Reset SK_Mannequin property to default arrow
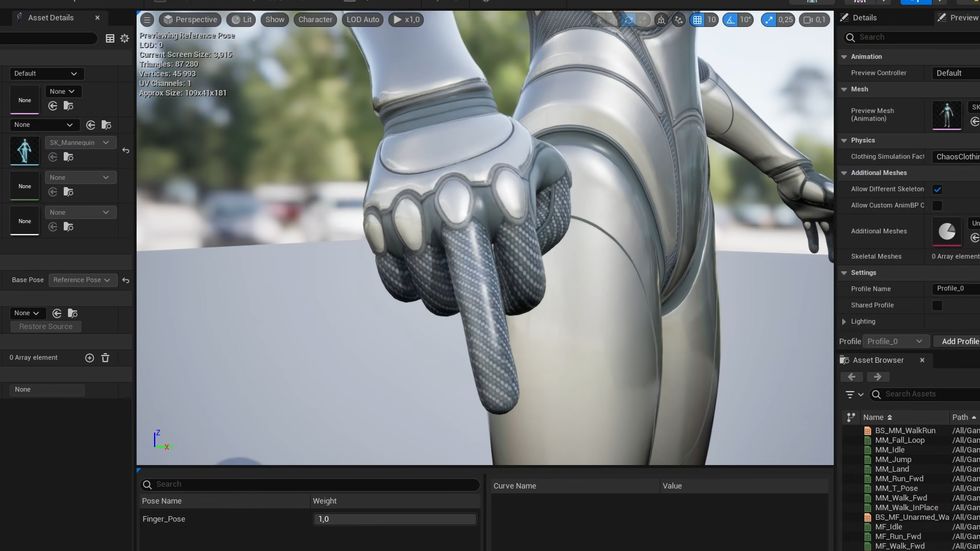This screenshot has height=551, width=980. point(126,151)
